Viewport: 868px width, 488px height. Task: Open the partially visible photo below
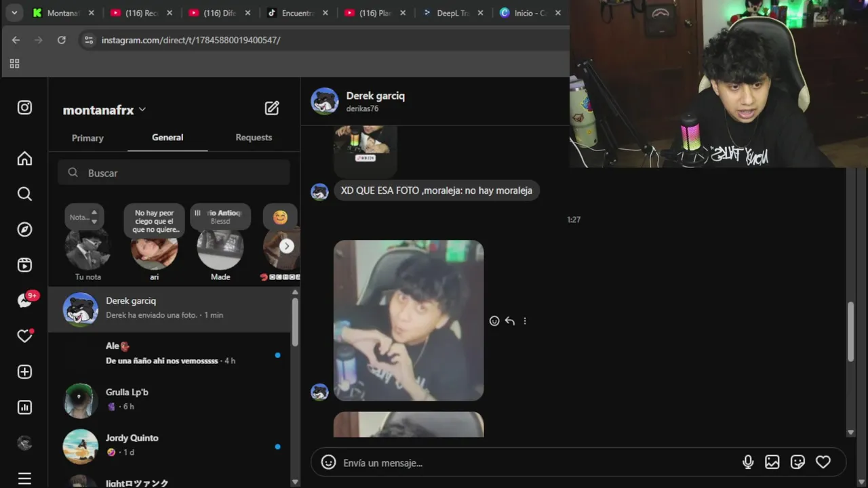pyautogui.click(x=408, y=424)
